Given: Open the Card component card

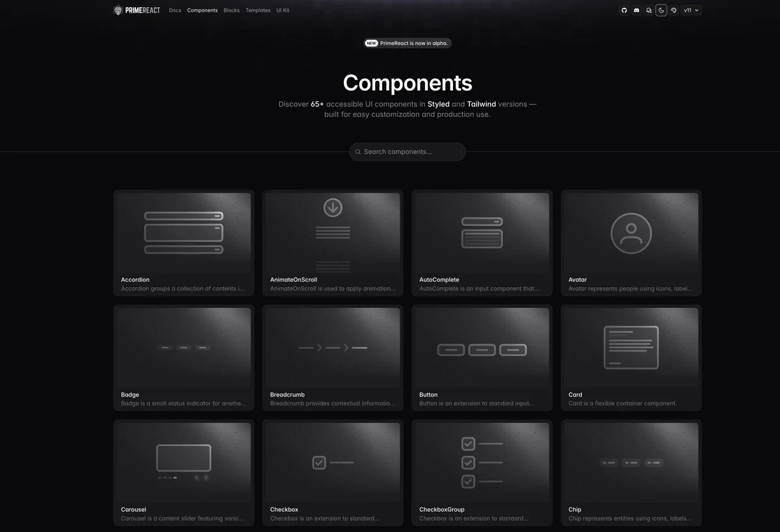Looking at the screenshot, I should point(631,358).
